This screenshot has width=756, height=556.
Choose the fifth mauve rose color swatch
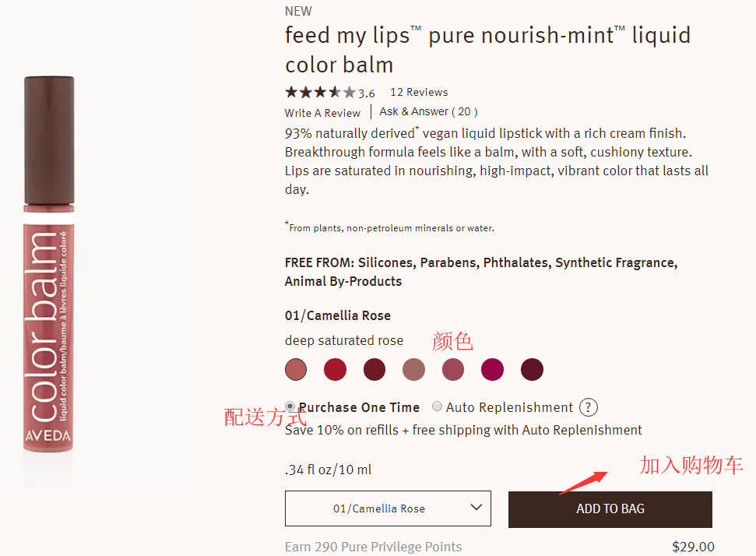click(453, 370)
